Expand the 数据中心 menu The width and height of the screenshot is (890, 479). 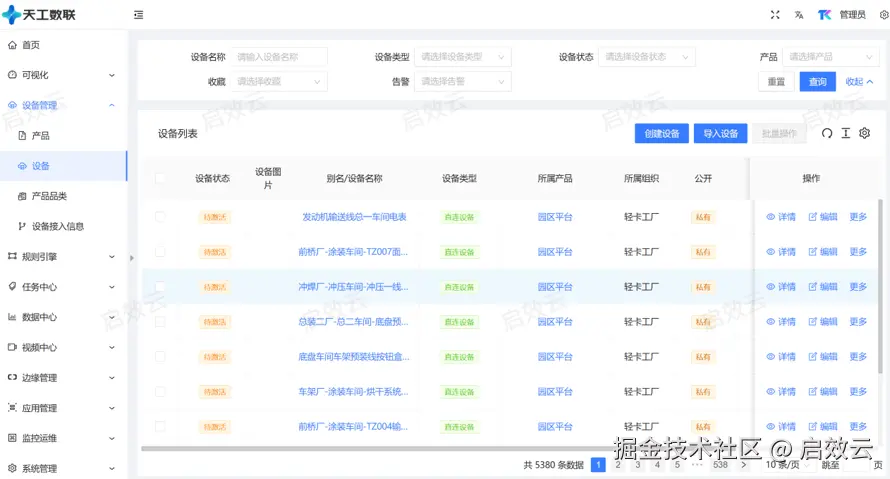(x=62, y=317)
